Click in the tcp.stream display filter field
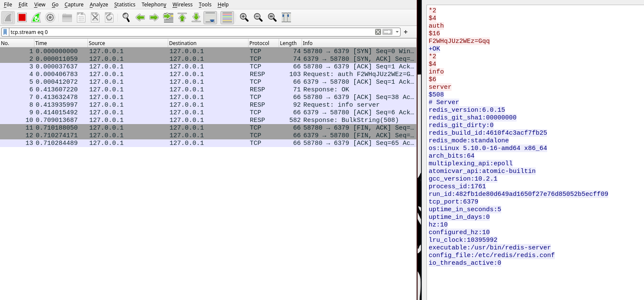The width and height of the screenshot is (644, 300). point(191,32)
